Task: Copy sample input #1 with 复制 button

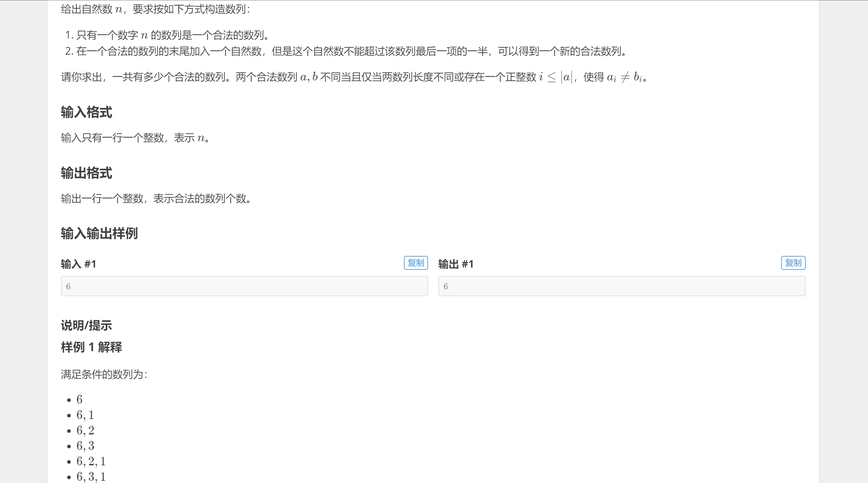Action: click(416, 263)
